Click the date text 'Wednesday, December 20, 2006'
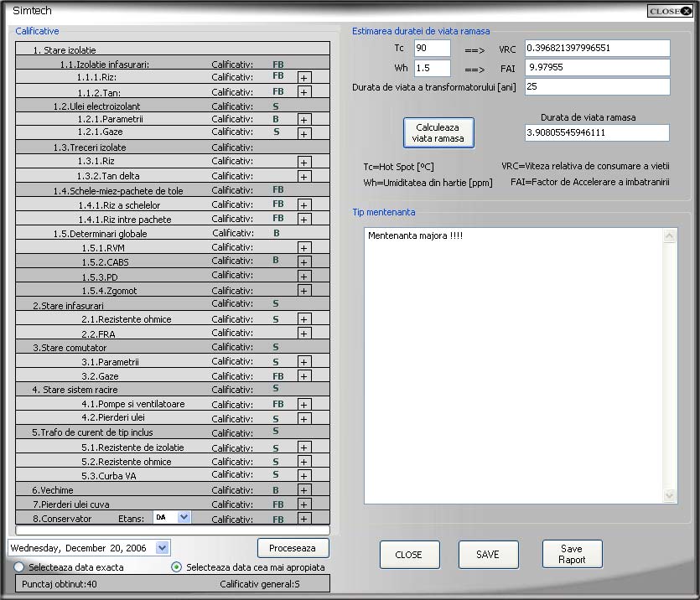Viewport: 700px width, 600px height. click(x=79, y=548)
